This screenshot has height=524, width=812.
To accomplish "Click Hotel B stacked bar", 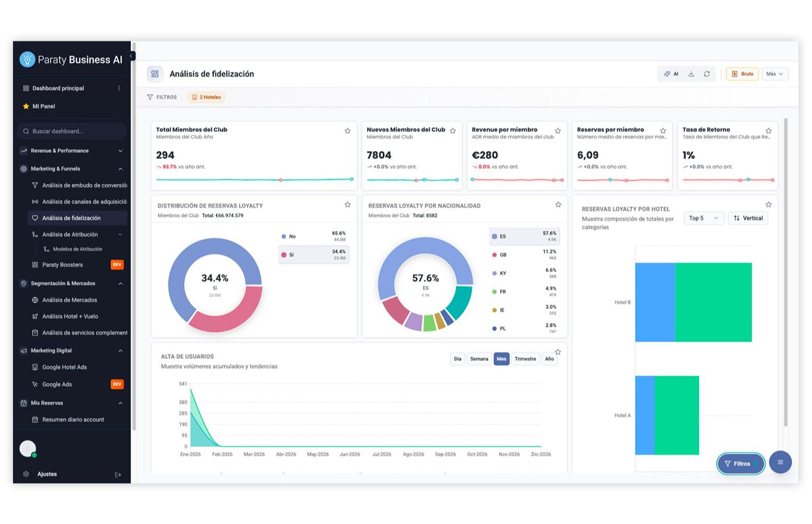I will click(693, 302).
